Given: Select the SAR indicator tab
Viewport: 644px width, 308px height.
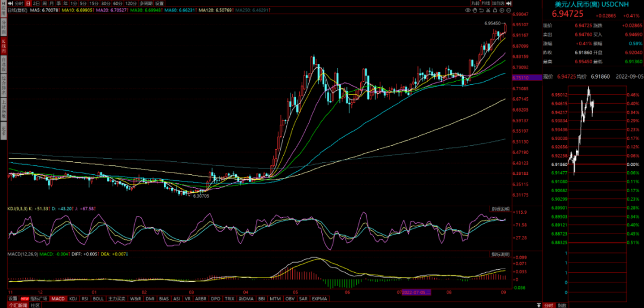Looking at the screenshot, I should (x=303, y=298).
